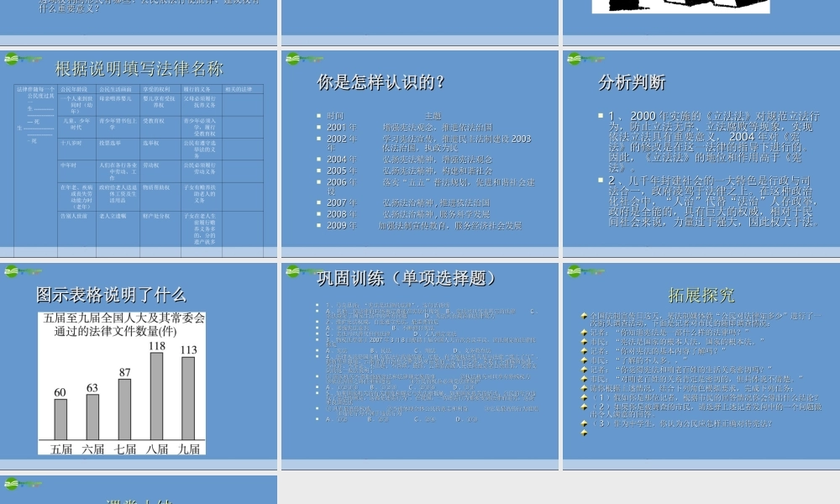Image resolution: width=840 pixels, height=504 pixels.
Task: Click the axis label 六届
Action: (x=92, y=449)
